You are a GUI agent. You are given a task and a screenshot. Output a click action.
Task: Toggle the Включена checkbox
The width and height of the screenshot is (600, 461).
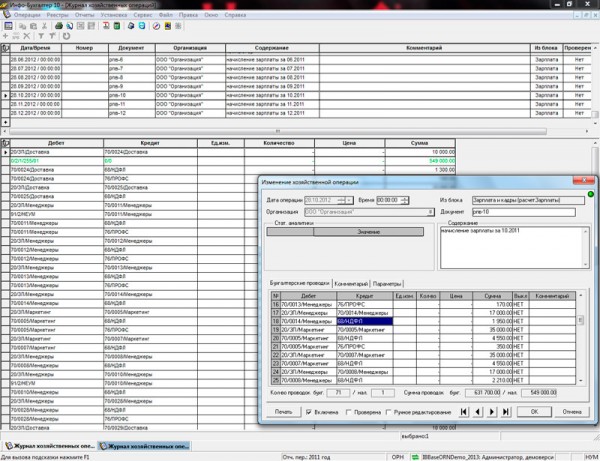[307, 411]
